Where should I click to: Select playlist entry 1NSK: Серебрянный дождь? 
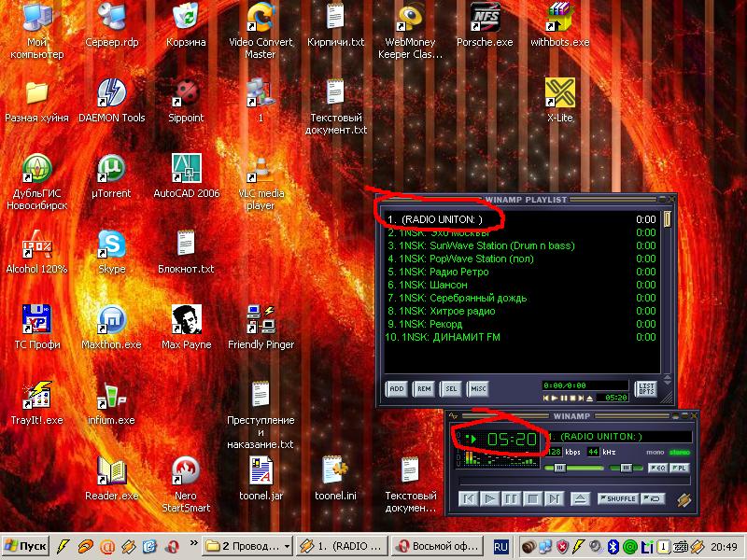tap(522, 298)
